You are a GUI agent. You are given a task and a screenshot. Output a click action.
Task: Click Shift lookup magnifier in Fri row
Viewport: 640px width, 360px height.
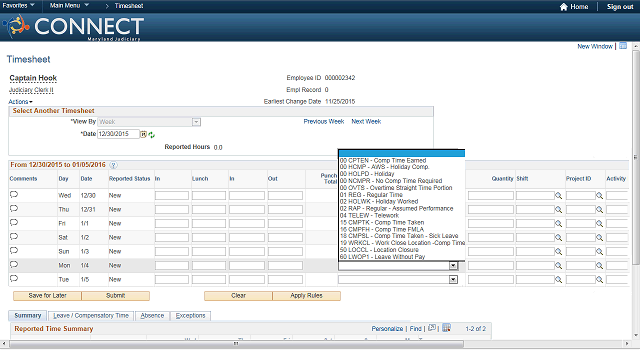coord(558,224)
